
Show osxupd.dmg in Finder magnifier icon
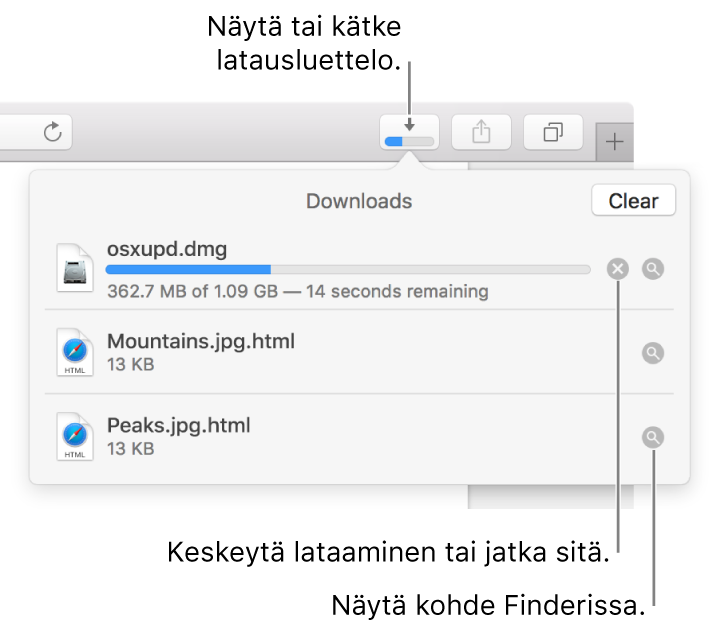point(653,269)
